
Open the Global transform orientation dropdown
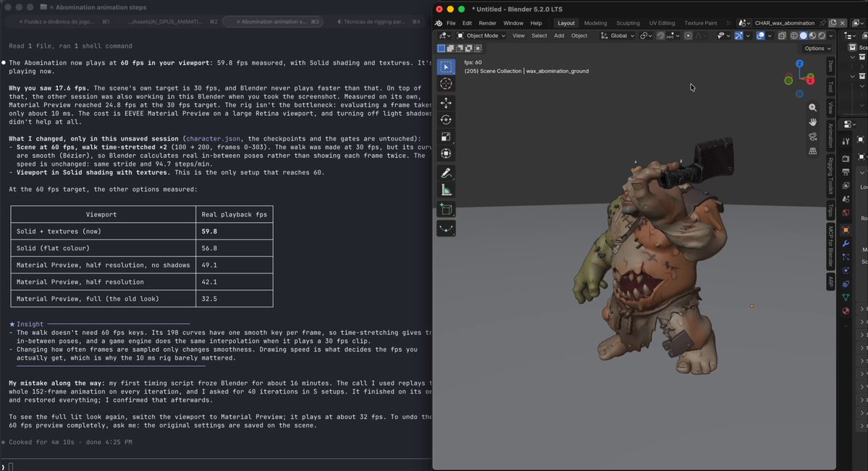tap(618, 35)
